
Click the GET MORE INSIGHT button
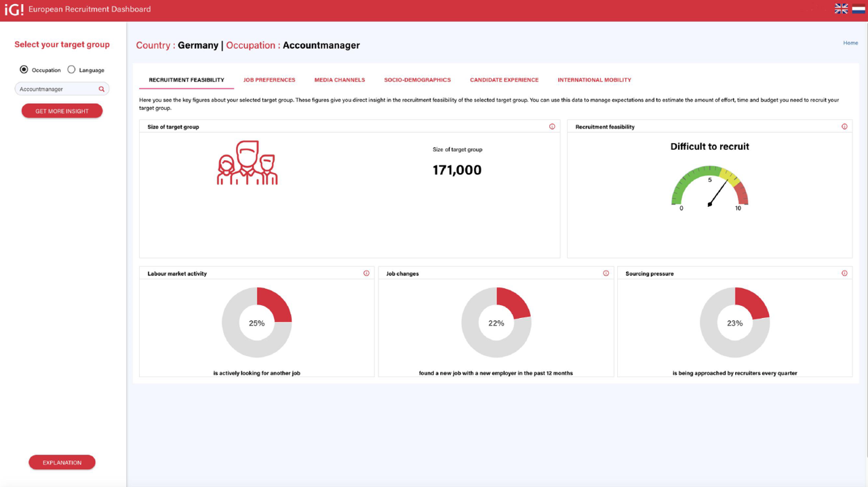62,111
